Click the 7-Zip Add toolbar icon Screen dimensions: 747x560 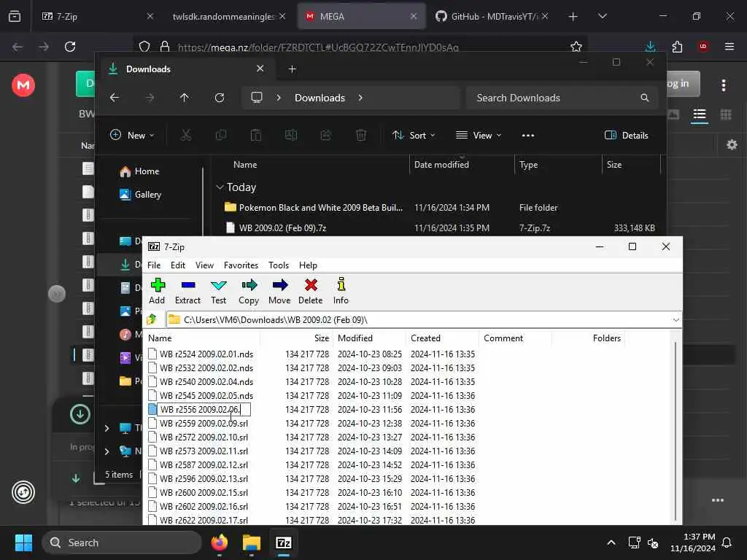tap(158, 285)
